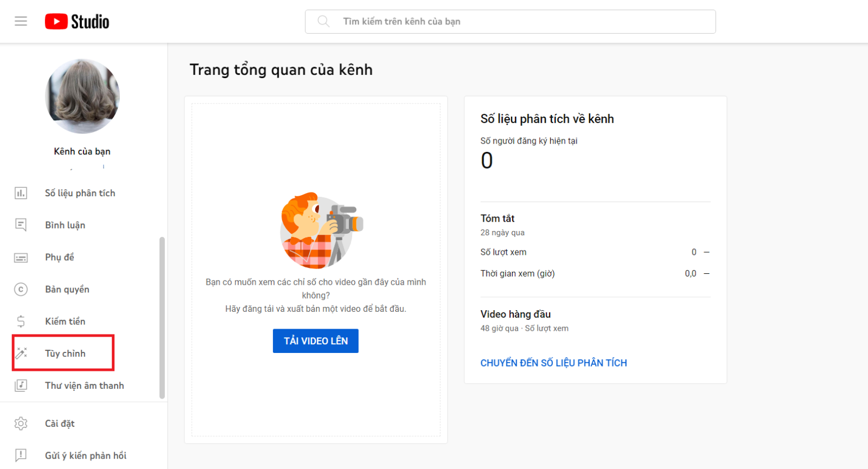868x469 pixels.
Task: Open Số liệu phân tích via the chart icon
Action: coord(21,192)
